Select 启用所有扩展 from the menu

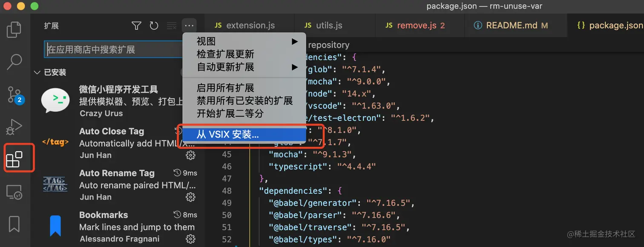coord(244,88)
